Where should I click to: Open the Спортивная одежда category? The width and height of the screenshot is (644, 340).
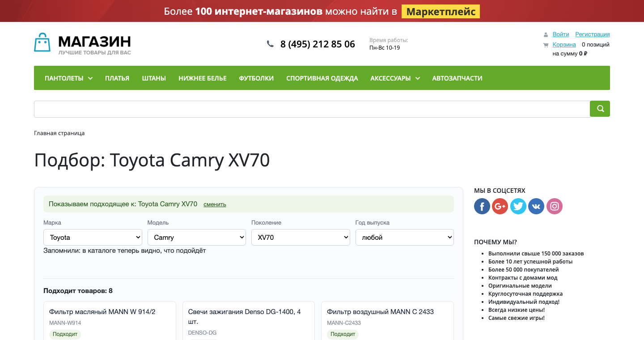point(322,78)
